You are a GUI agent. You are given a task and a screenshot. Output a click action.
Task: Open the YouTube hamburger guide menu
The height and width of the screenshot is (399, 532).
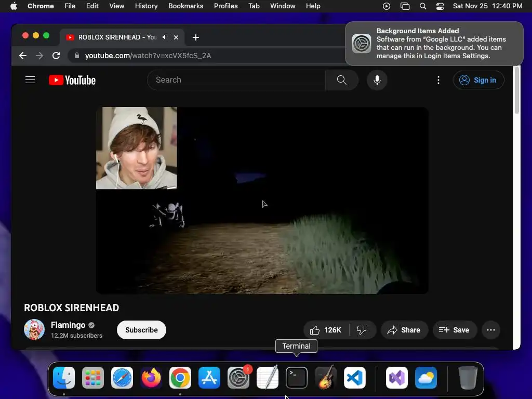point(30,80)
